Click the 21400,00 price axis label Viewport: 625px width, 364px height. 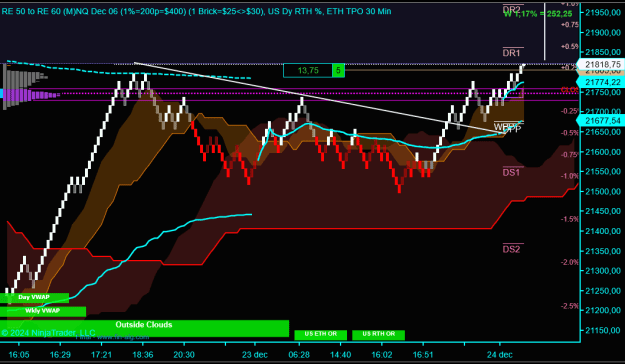pos(603,231)
